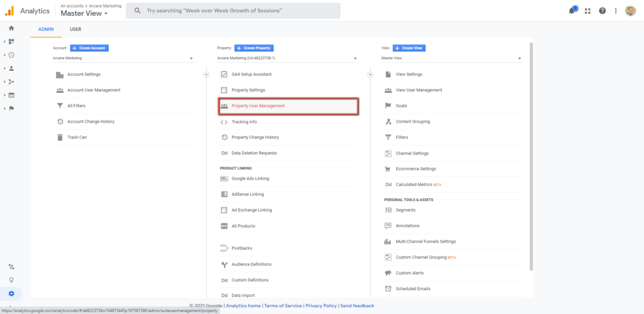Open the Acquisition icon in sidebar
The image size is (644, 314).
[x=11, y=82]
